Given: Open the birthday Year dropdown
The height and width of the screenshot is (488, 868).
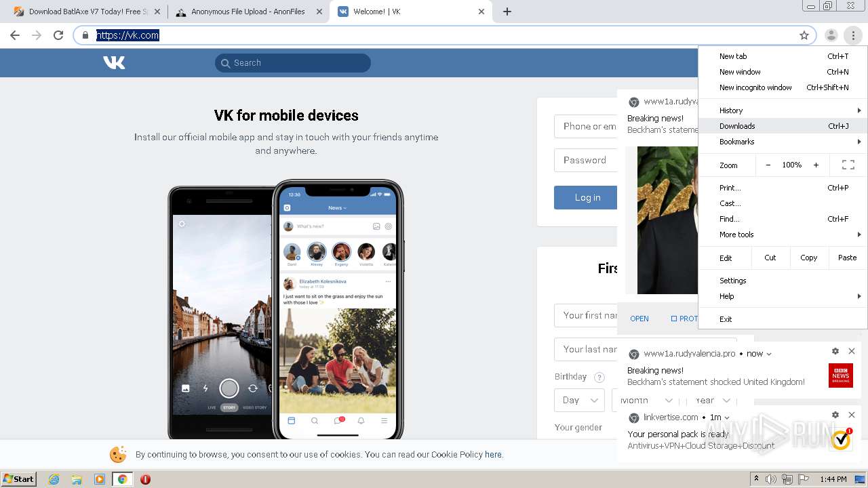Looking at the screenshot, I should click(711, 401).
